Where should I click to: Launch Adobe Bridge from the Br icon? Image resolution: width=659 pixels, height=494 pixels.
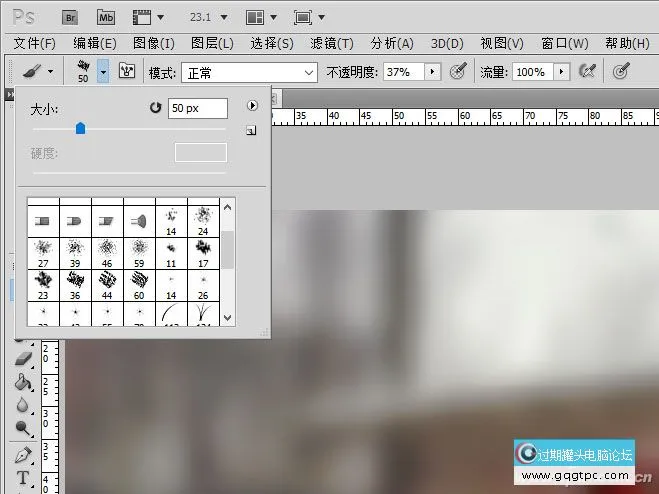[71, 17]
